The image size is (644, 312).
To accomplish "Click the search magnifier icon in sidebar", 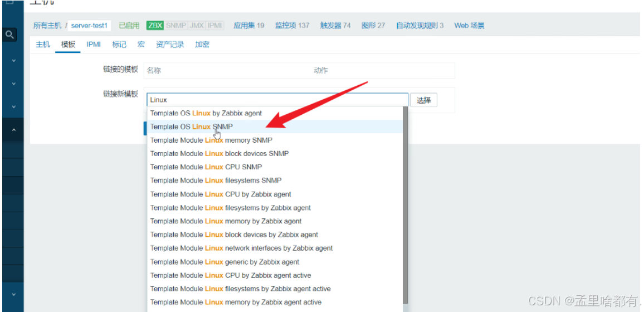I will click(x=10, y=35).
